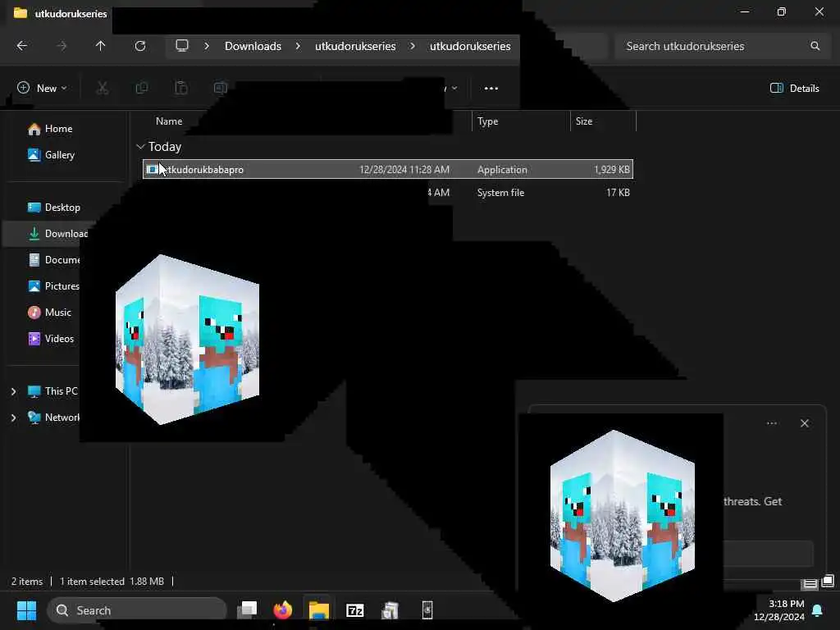
Task: Open the Windows Start menu
Action: pyautogui.click(x=26, y=610)
